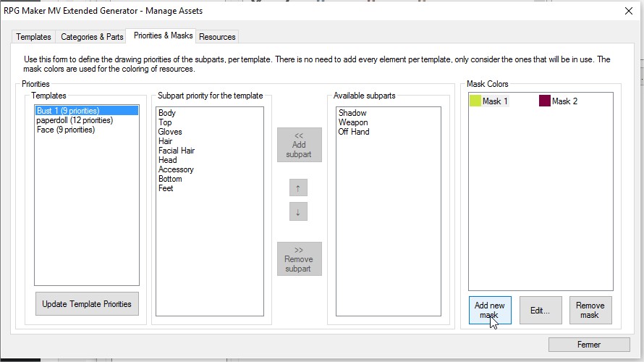Add a new mask color
The width and height of the screenshot is (644, 362).
click(x=490, y=310)
